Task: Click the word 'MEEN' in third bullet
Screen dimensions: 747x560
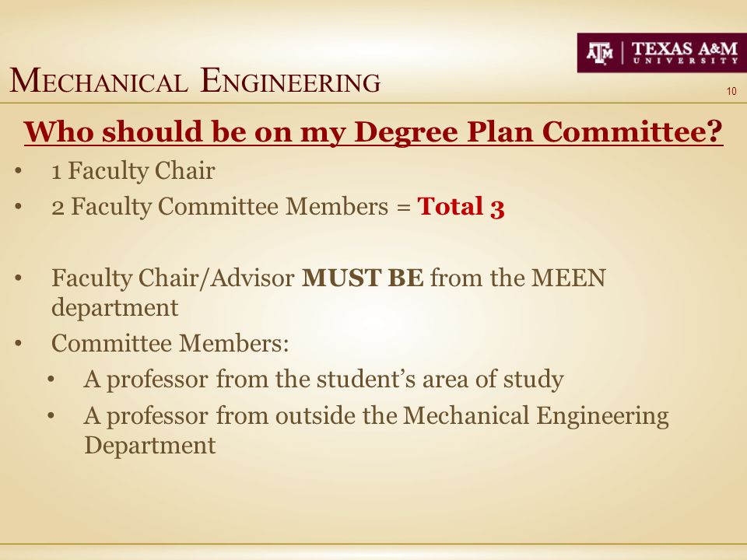Action: click(x=568, y=278)
